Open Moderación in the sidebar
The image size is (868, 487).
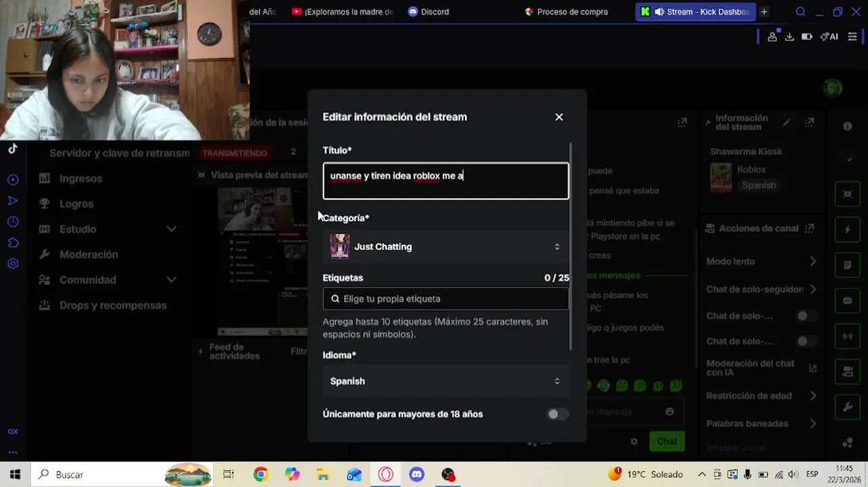coord(89,254)
